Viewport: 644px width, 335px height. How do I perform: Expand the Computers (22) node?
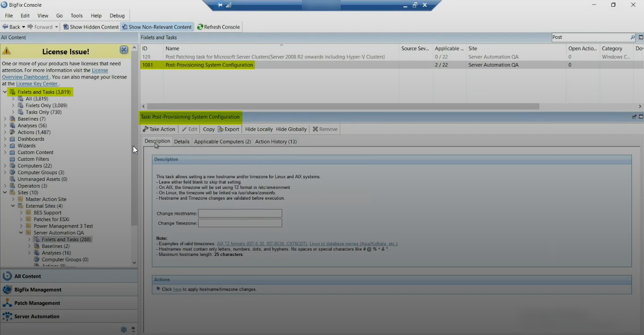tap(5, 166)
